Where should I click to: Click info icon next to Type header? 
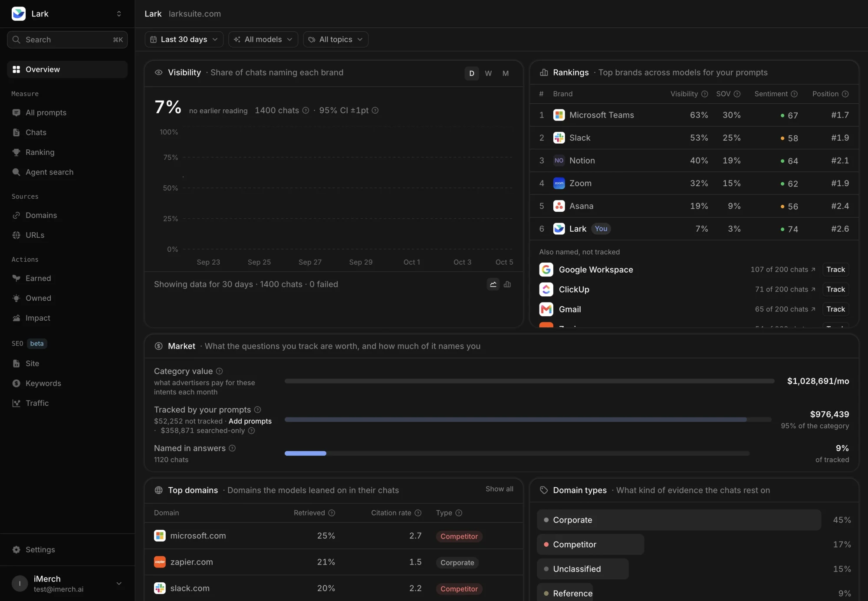[459, 513]
